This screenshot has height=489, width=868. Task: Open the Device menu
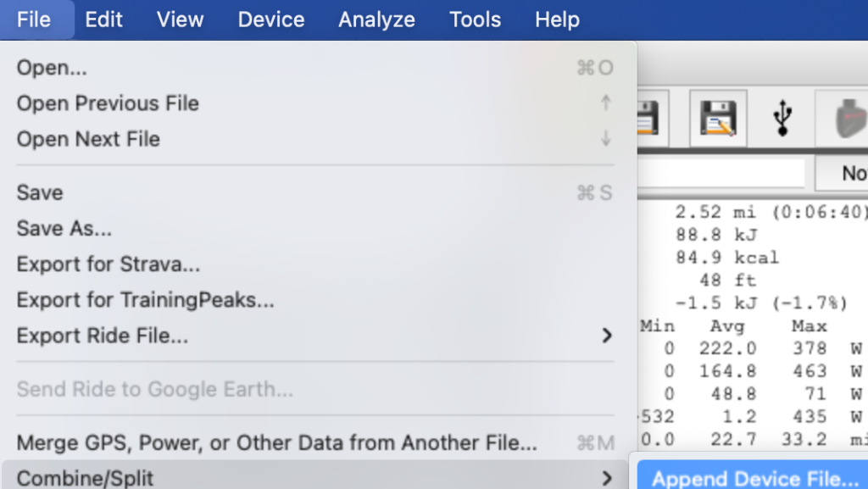(270, 19)
